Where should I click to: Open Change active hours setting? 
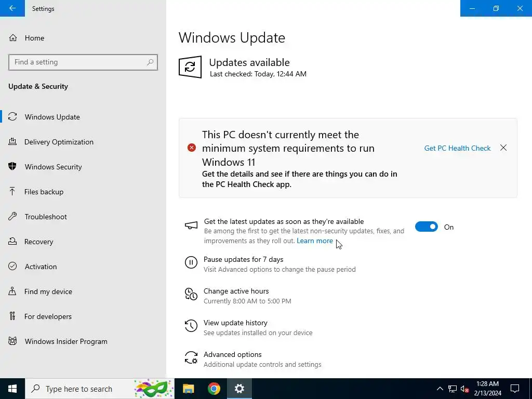(x=237, y=296)
